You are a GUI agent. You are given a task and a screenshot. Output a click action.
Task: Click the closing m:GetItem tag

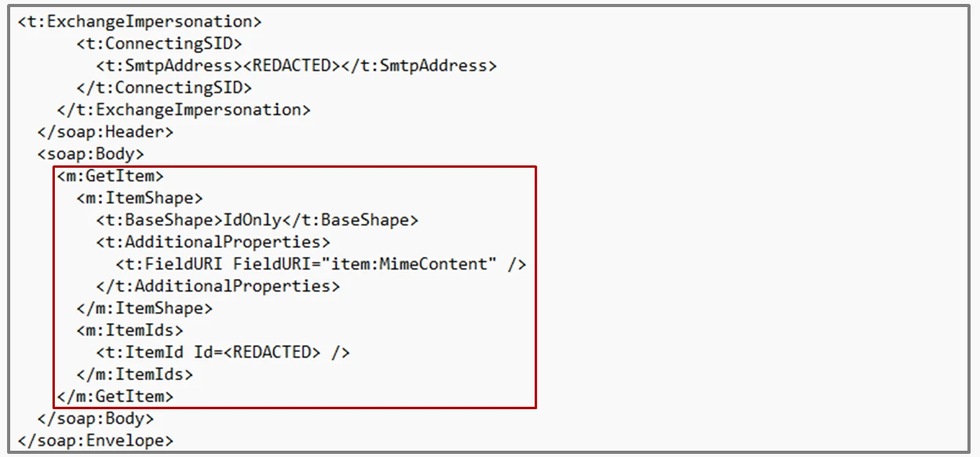[x=114, y=397]
